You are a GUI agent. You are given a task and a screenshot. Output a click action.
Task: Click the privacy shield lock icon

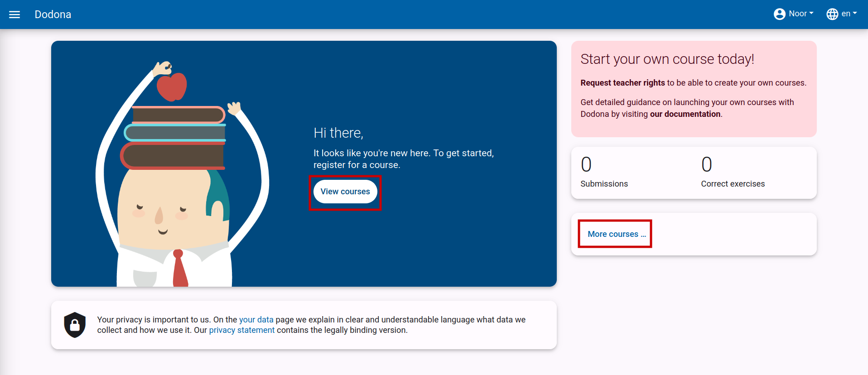[x=75, y=325]
